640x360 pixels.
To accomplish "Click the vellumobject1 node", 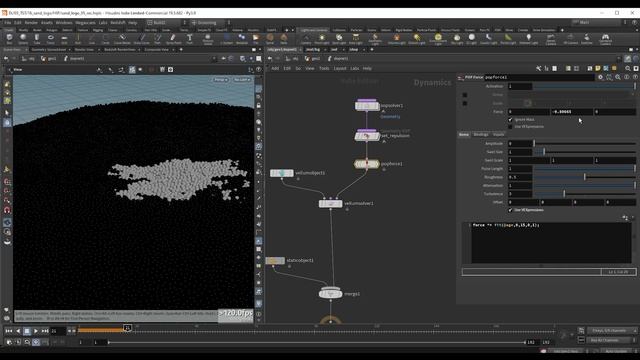I will pos(282,173).
